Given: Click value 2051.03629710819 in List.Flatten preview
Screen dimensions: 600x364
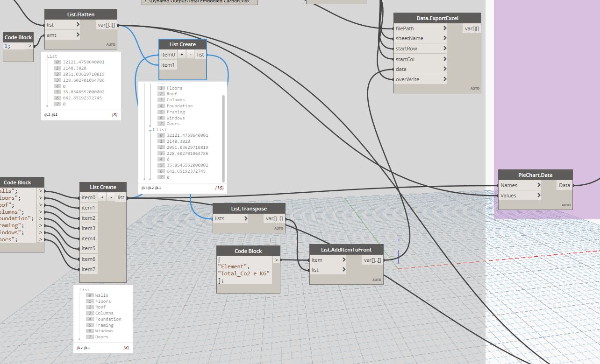Looking at the screenshot, I should point(84,74).
